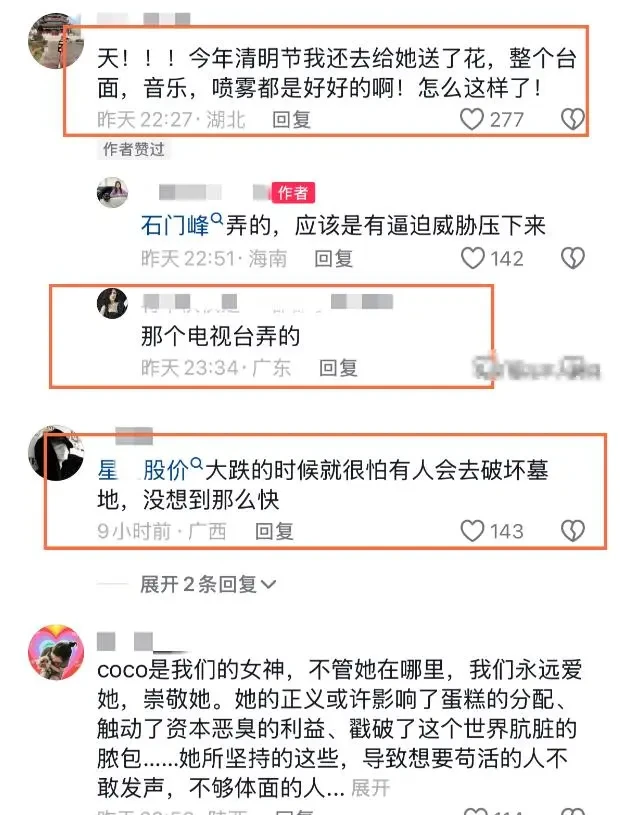View the first commenter's avatar profile
This screenshot has width=620, height=815.
click(x=56, y=41)
